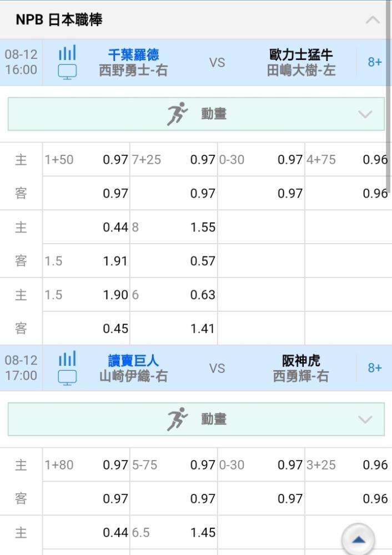Open live TV monitor icon for 讀賣巨人 match

(67, 377)
